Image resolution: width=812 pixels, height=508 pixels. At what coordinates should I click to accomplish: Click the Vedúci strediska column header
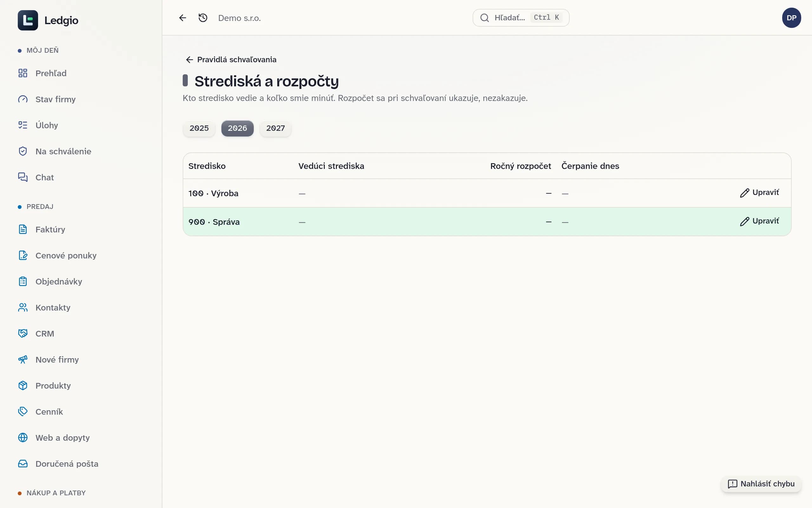[331, 166]
